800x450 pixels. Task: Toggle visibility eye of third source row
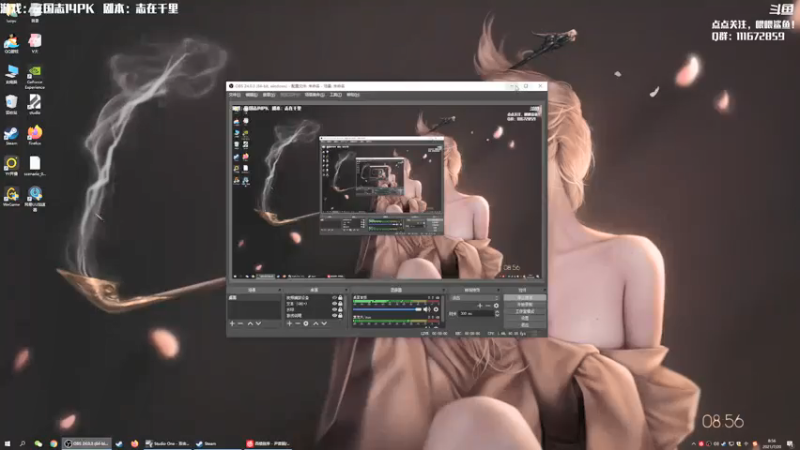[334, 310]
